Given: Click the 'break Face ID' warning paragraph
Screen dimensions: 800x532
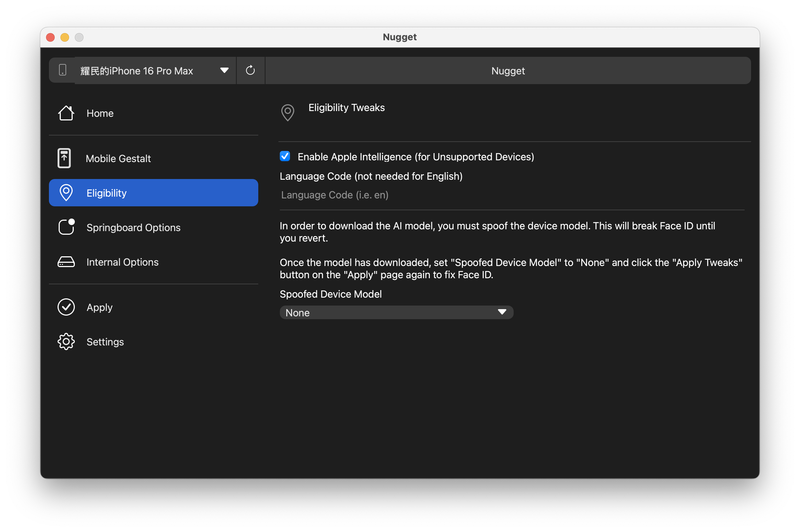Looking at the screenshot, I should pos(497,232).
